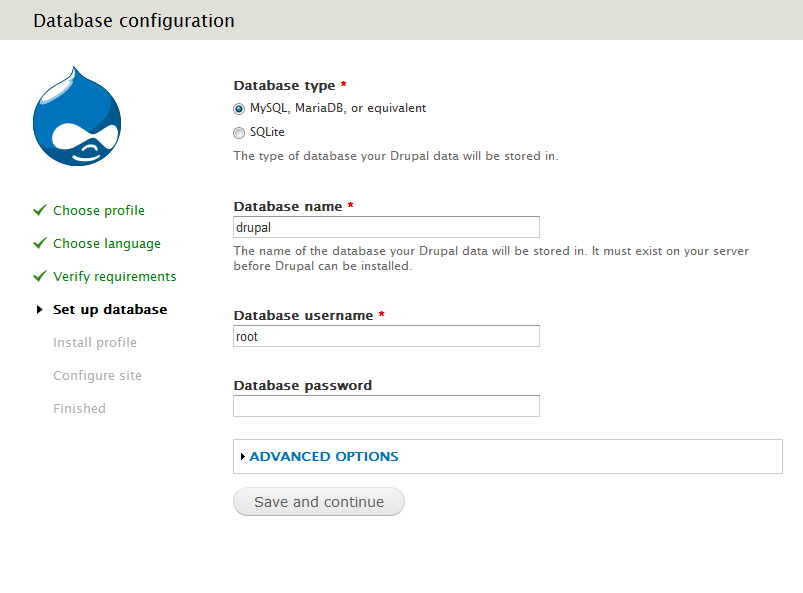
Task: Click the Set up database step
Action: coord(110,309)
